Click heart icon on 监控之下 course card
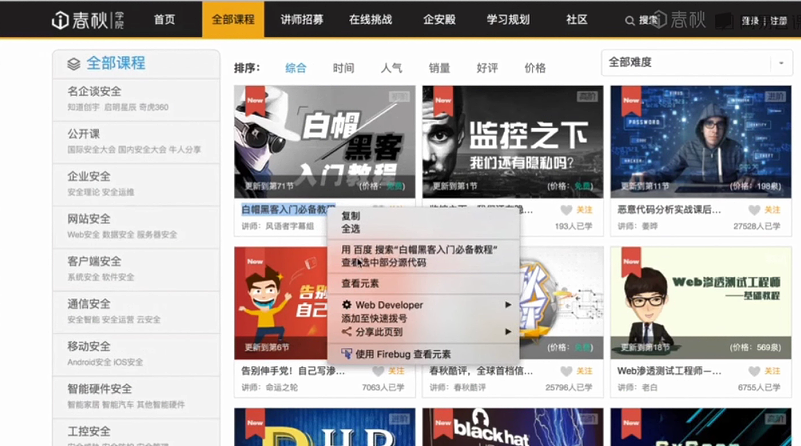The width and height of the screenshot is (801, 446). (566, 210)
